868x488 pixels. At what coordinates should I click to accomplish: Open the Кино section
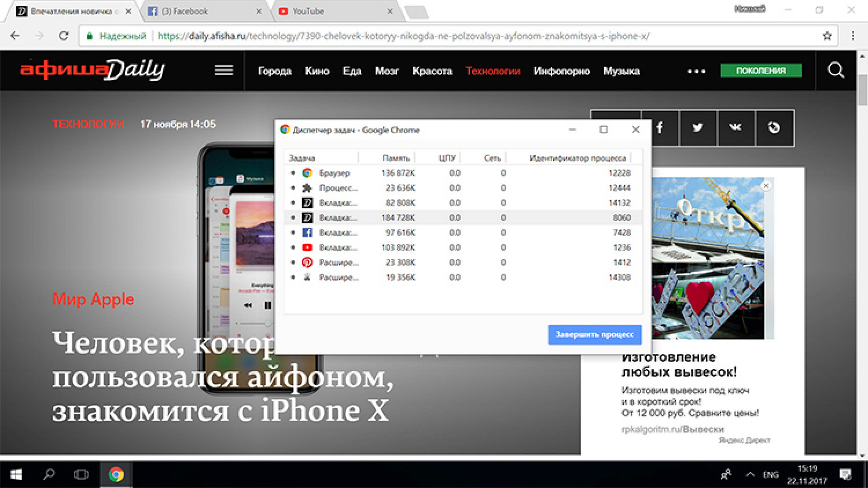point(317,71)
